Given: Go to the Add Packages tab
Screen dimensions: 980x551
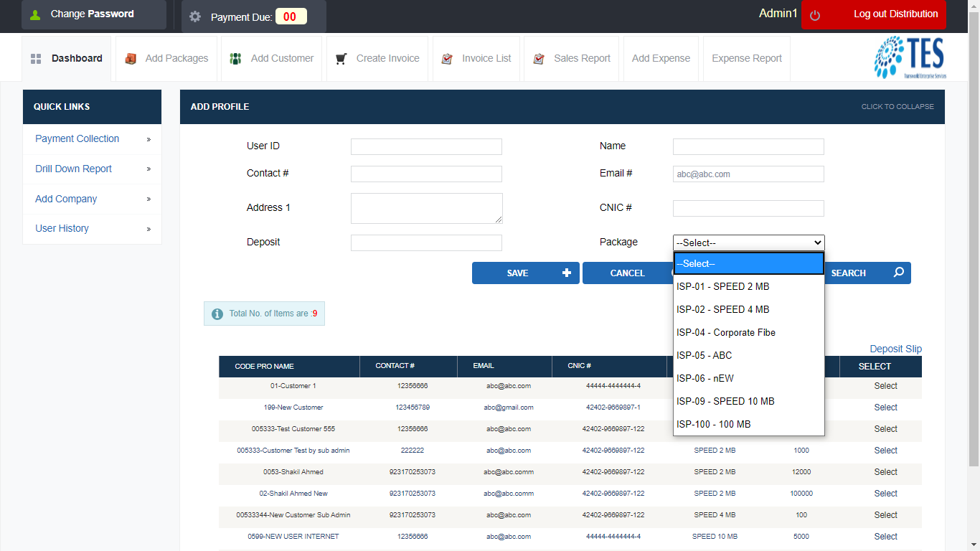Looking at the screenshot, I should tap(166, 59).
